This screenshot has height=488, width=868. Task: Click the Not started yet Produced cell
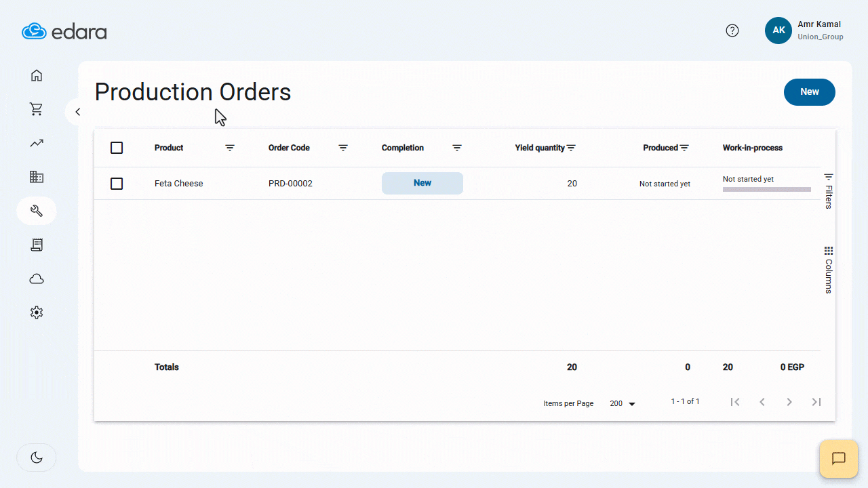665,184
